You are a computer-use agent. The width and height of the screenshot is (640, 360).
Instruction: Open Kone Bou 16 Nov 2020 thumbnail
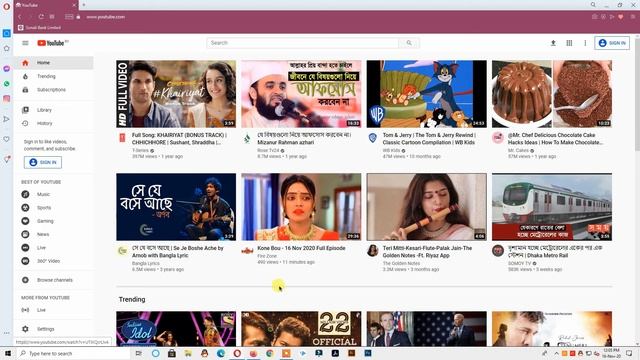tap(301, 207)
